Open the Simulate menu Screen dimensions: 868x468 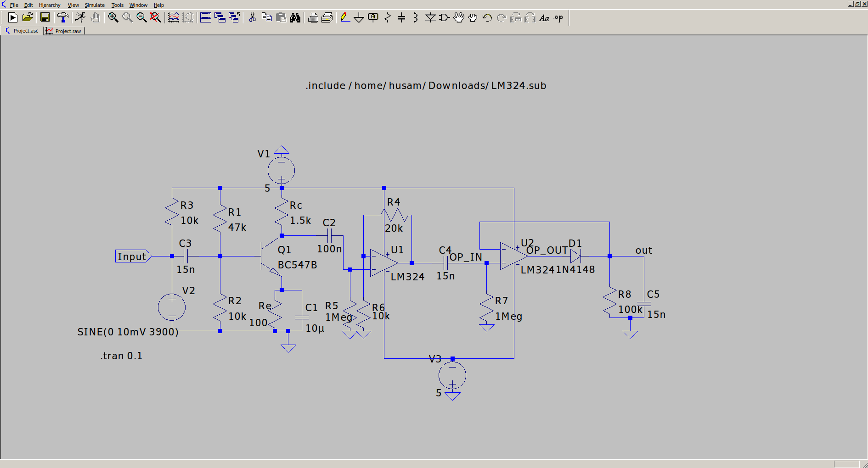pyautogui.click(x=94, y=5)
